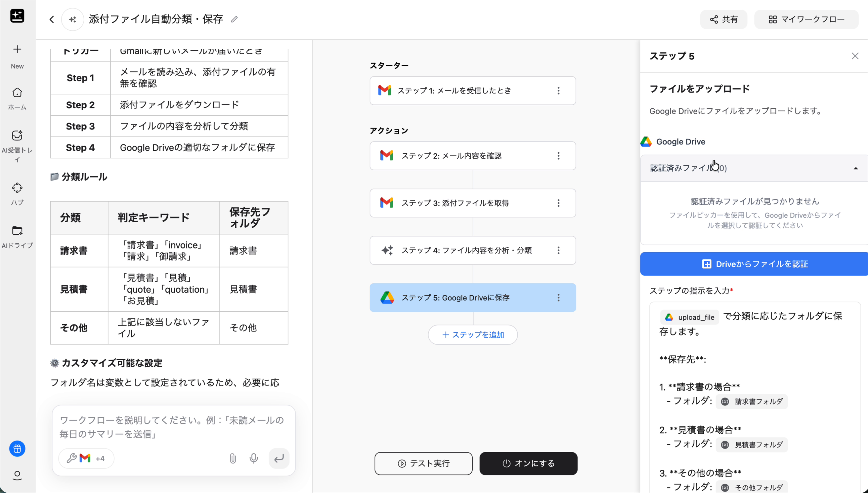Screen dimensions: 868x493
Task: Open AI受信トレイ from the sidebar
Action: (x=17, y=135)
